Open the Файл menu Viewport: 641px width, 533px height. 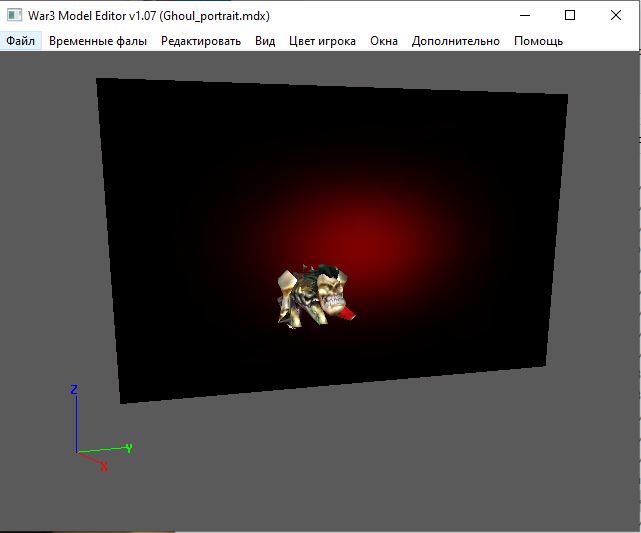click(20, 41)
